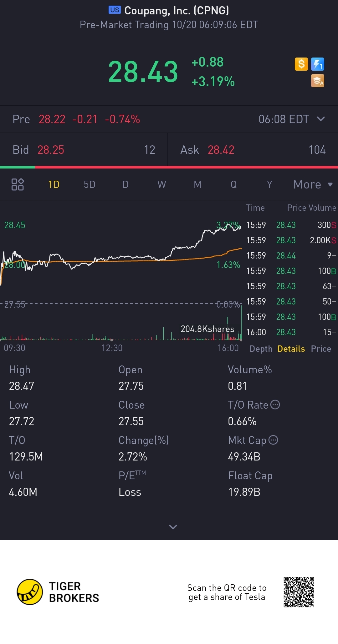Tap the Vol value 4.60M
The image size is (338, 644).
pyautogui.click(x=23, y=492)
